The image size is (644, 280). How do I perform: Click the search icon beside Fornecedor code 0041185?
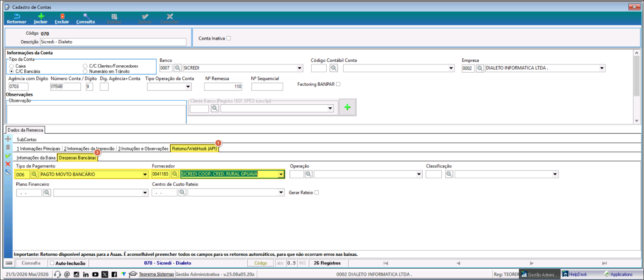click(x=175, y=174)
